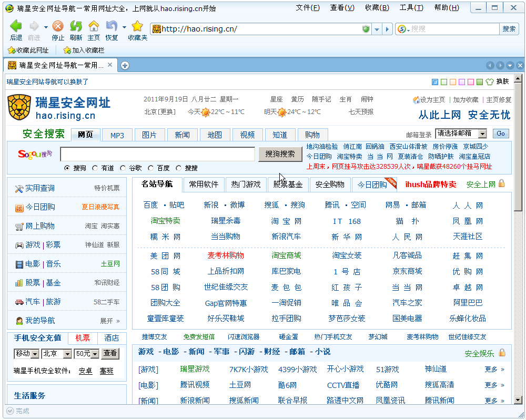This screenshot has width=526, height=420.
Task: Open the 淘宝特卖 link in site grid
Action: coord(165,221)
